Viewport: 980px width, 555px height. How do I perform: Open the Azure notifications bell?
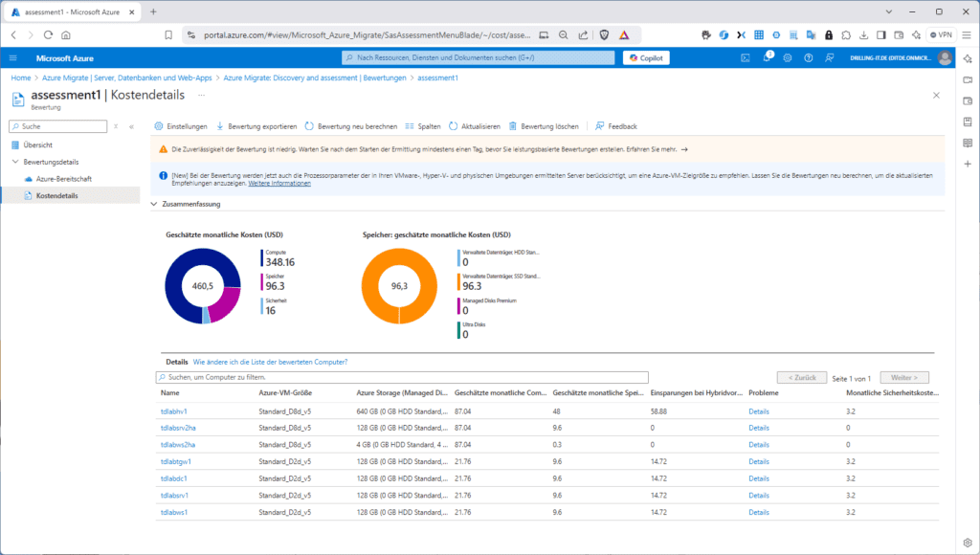[x=767, y=57]
